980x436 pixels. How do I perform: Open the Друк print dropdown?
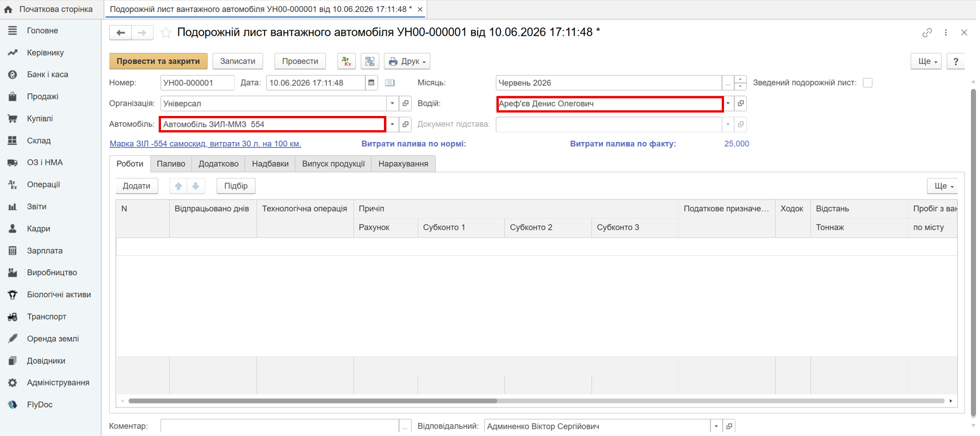pos(407,61)
